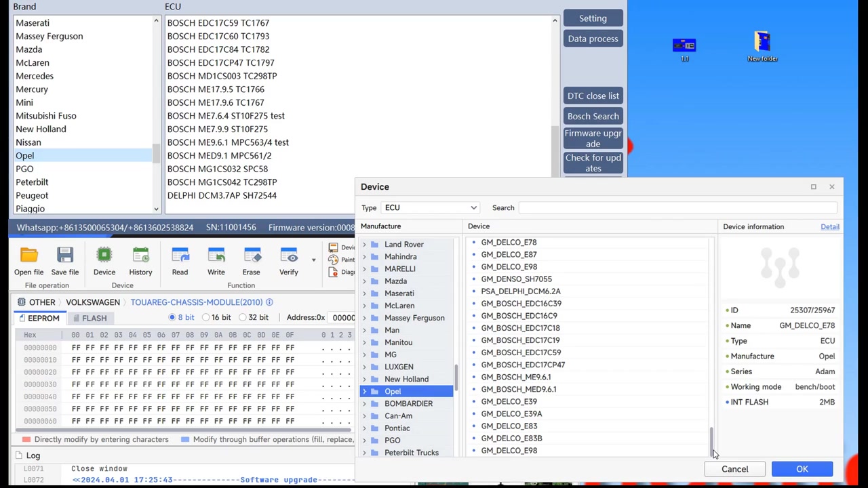Open the DTC close list
This screenshot has height=488, width=868.
pyautogui.click(x=593, y=96)
